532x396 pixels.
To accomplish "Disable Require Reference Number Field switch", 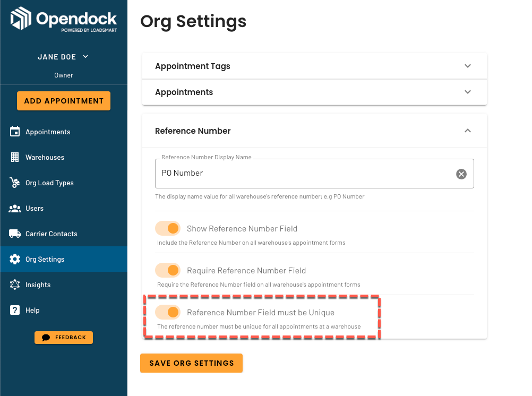I will pyautogui.click(x=168, y=270).
